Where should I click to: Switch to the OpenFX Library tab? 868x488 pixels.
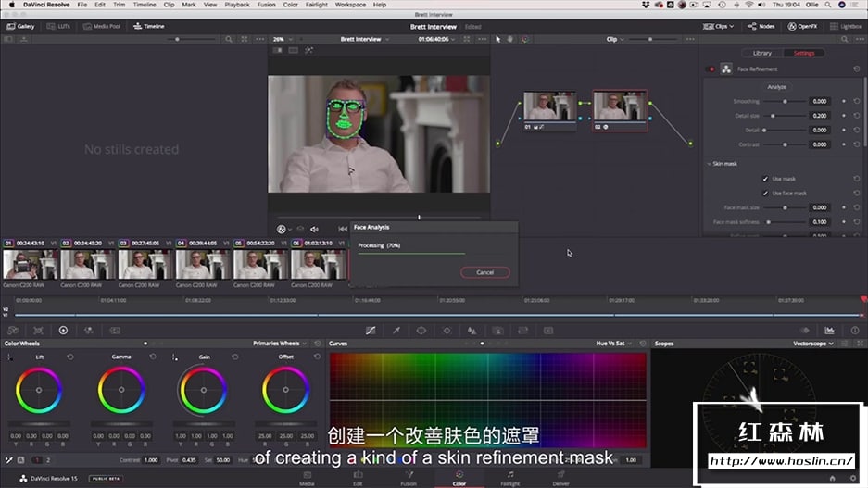(761, 53)
